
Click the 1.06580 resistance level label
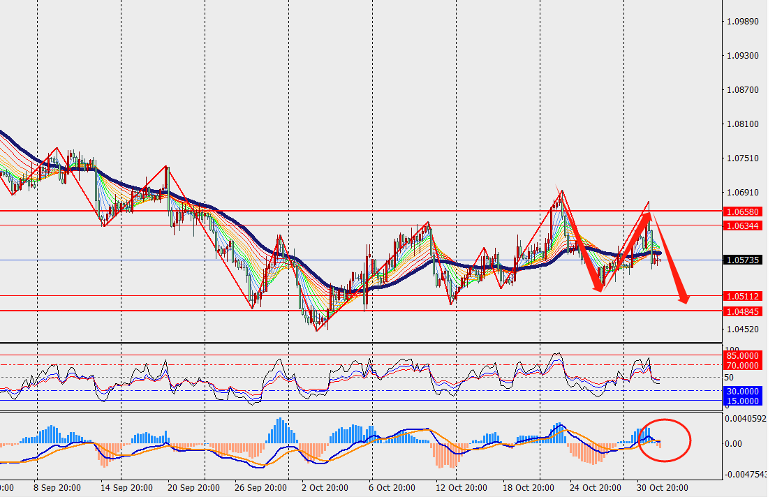(743, 212)
